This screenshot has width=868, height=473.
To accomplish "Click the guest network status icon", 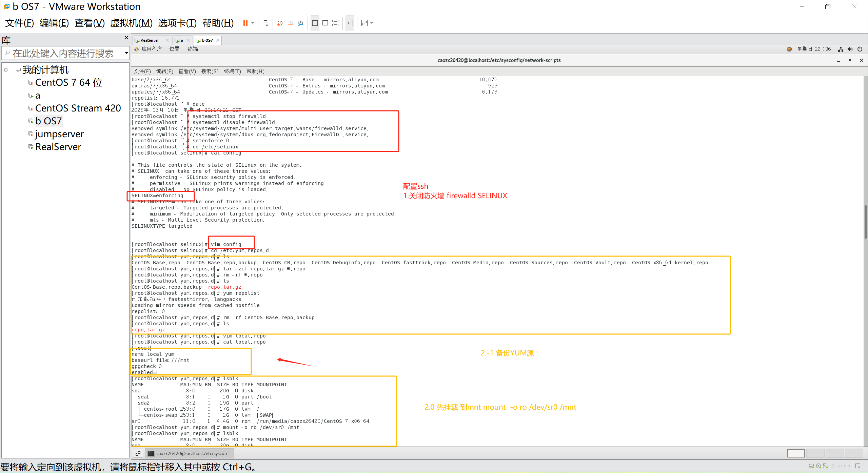I will click(841, 49).
